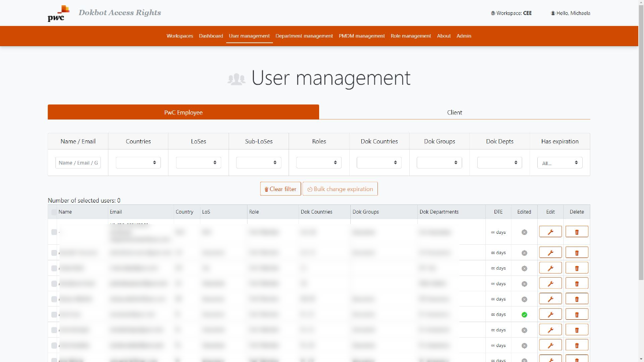The width and height of the screenshot is (644, 362).
Task: Open the Dok Groups filter dropdown
Action: 440,163
